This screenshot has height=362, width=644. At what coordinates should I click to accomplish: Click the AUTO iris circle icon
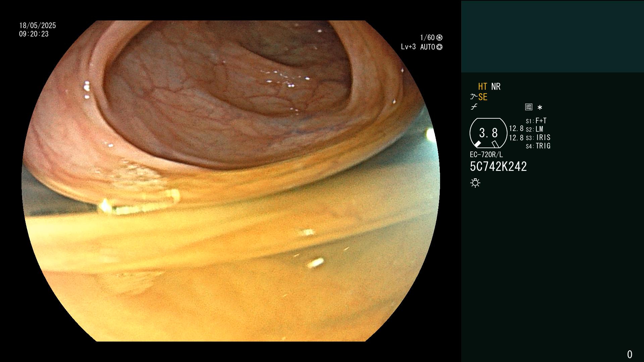pos(439,47)
